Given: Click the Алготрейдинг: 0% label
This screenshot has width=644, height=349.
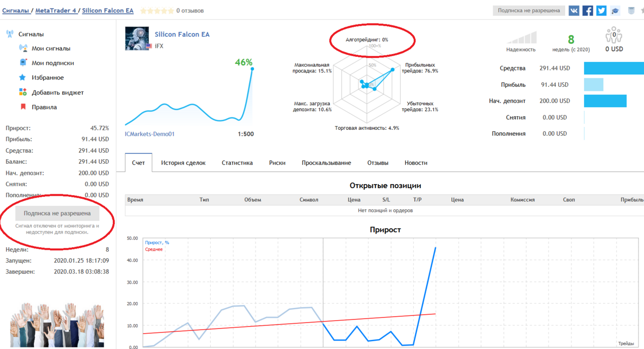Looking at the screenshot, I should click(367, 39).
